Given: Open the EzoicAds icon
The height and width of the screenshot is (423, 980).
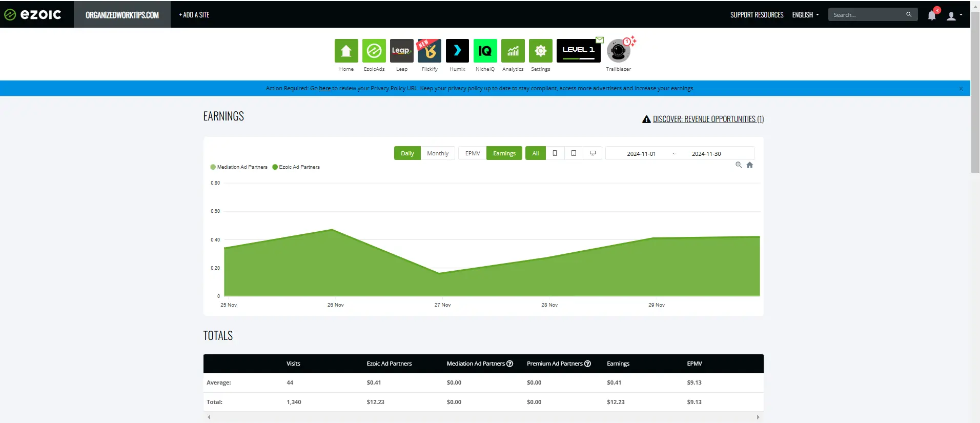Looking at the screenshot, I should tap(374, 51).
